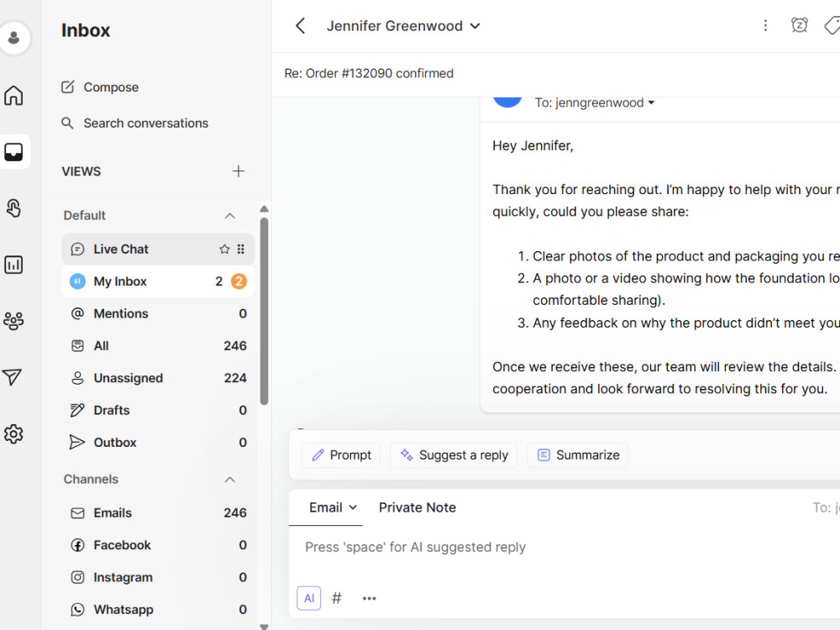Toggle the AI button in reply editor

pyautogui.click(x=309, y=598)
